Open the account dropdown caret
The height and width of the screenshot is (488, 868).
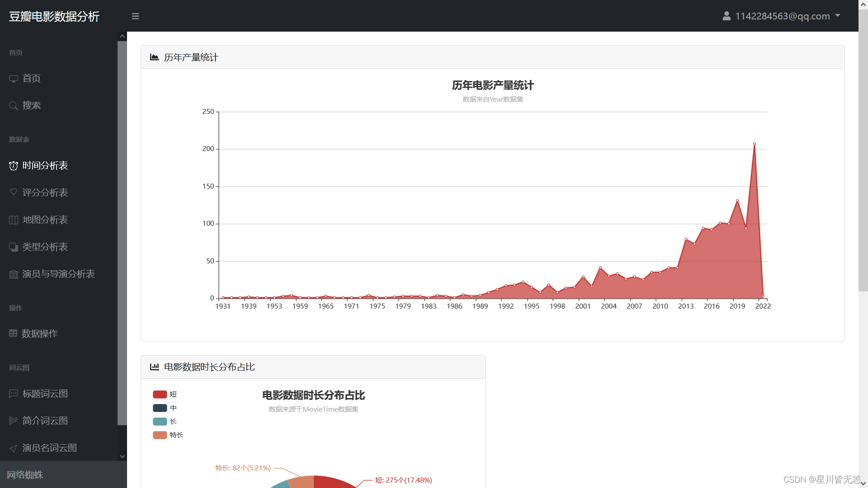[x=838, y=16]
